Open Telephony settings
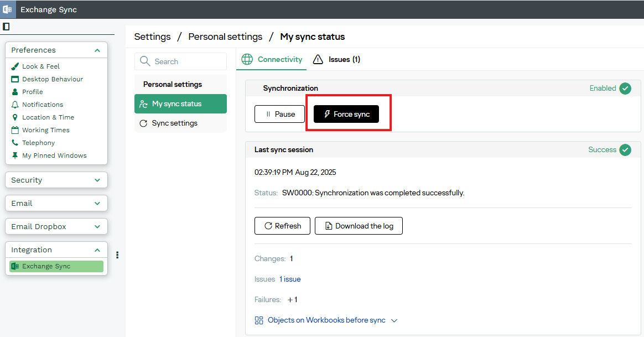This screenshot has width=644, height=337. (38, 143)
